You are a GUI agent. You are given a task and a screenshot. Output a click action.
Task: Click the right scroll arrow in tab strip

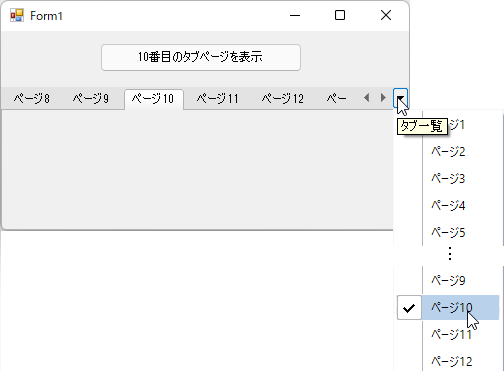tap(383, 98)
